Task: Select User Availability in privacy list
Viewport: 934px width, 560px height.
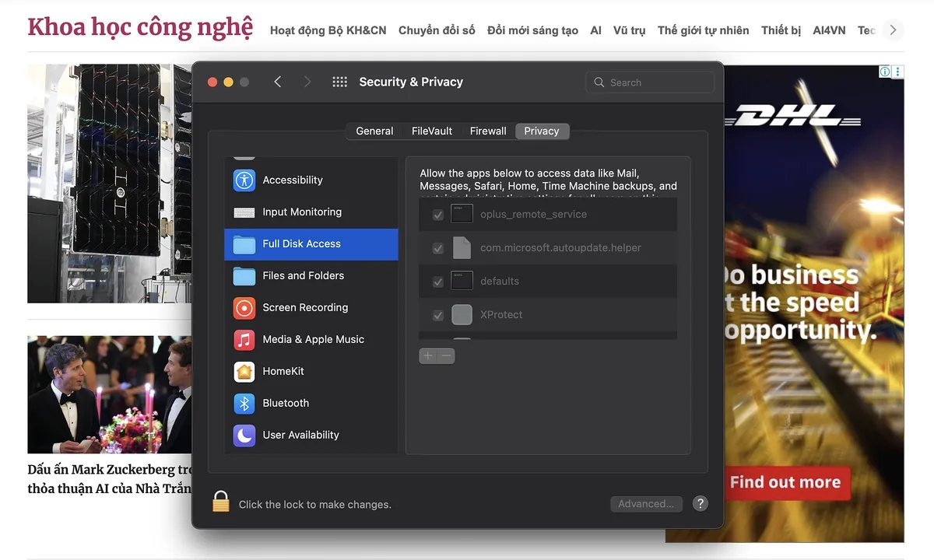Action: tap(311, 436)
